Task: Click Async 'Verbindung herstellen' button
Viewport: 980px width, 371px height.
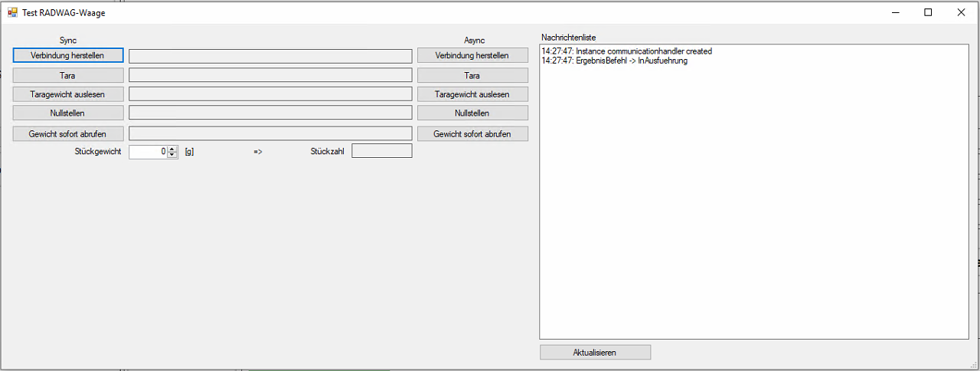Action: point(472,55)
